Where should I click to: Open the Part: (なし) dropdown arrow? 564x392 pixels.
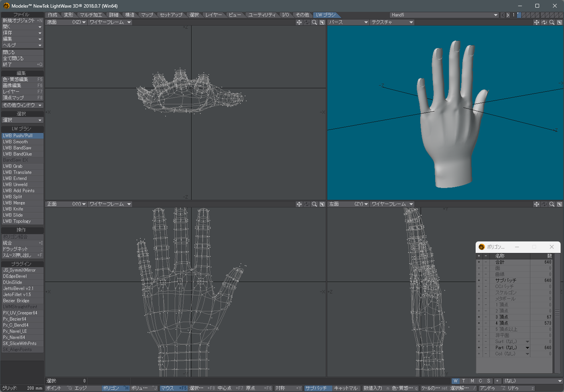pos(527,347)
